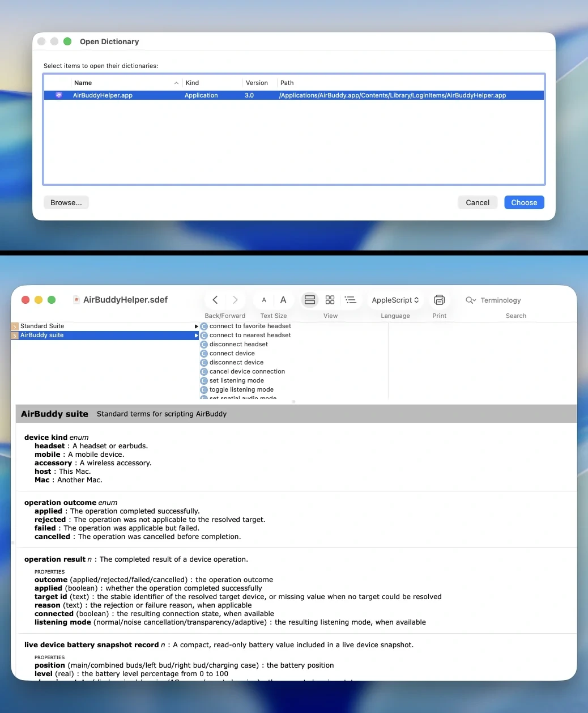Select 'set listening mode' command
The image size is (588, 713).
point(237,381)
